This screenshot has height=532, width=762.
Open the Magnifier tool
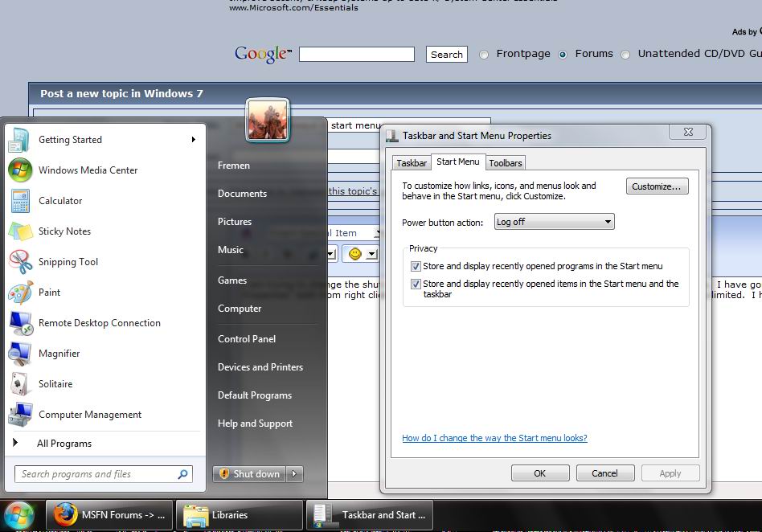pos(61,354)
